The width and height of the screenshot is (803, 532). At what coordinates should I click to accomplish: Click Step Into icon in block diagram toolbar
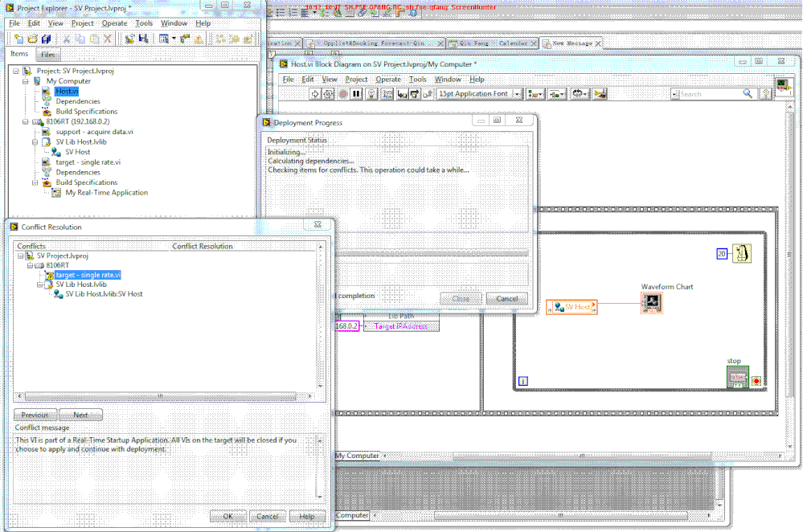[402, 94]
